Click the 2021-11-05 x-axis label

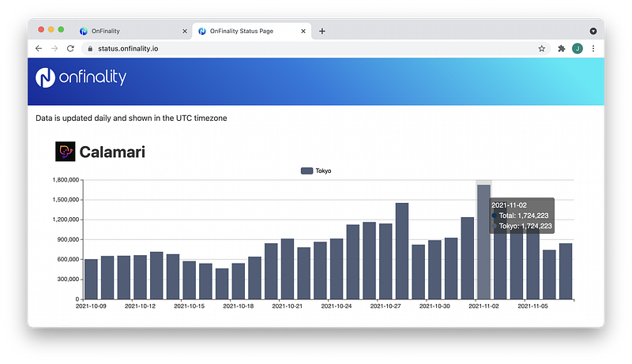532,306
